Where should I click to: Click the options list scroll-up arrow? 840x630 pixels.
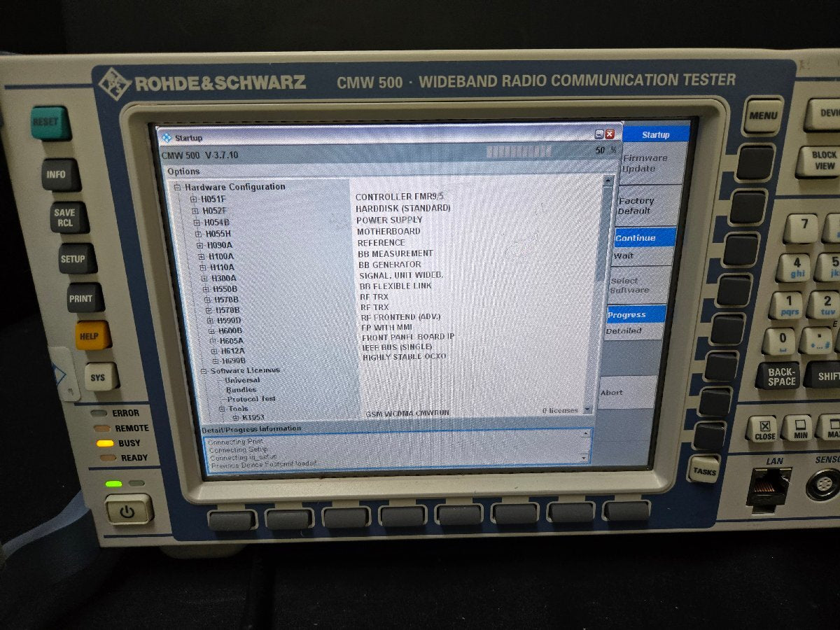click(x=608, y=181)
